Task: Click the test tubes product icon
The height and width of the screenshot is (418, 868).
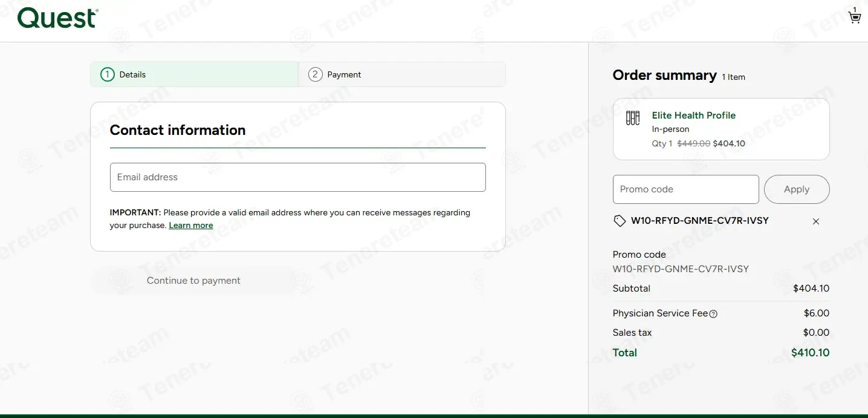Action: pyautogui.click(x=632, y=118)
